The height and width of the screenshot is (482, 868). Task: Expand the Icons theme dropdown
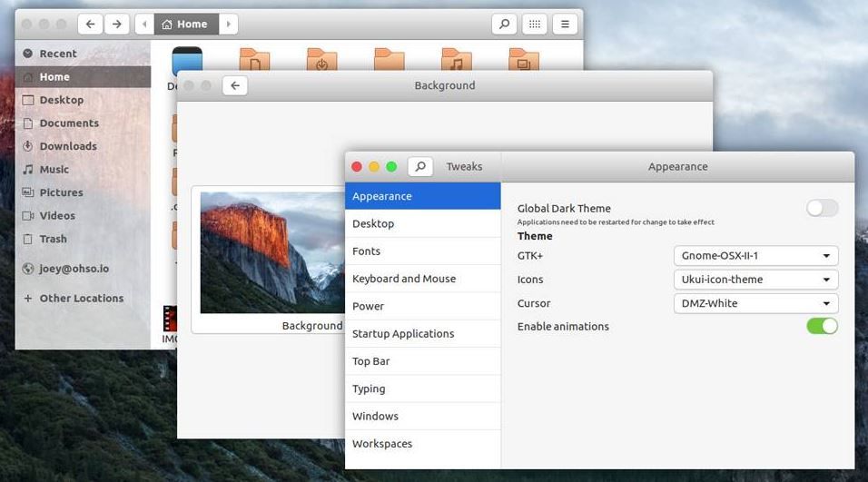pos(755,280)
